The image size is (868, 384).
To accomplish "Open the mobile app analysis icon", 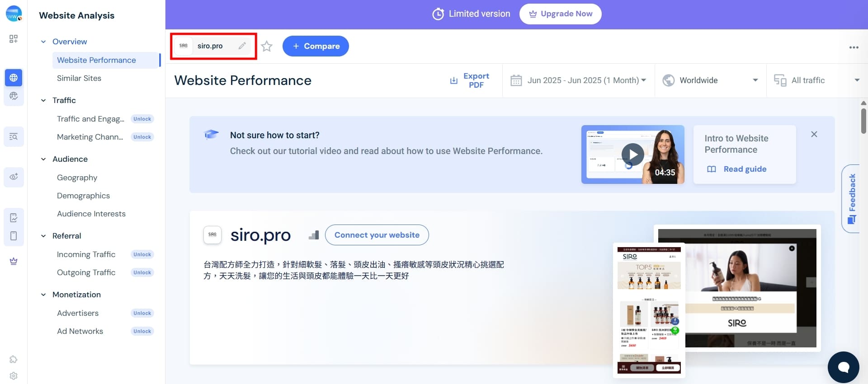I will (x=14, y=236).
